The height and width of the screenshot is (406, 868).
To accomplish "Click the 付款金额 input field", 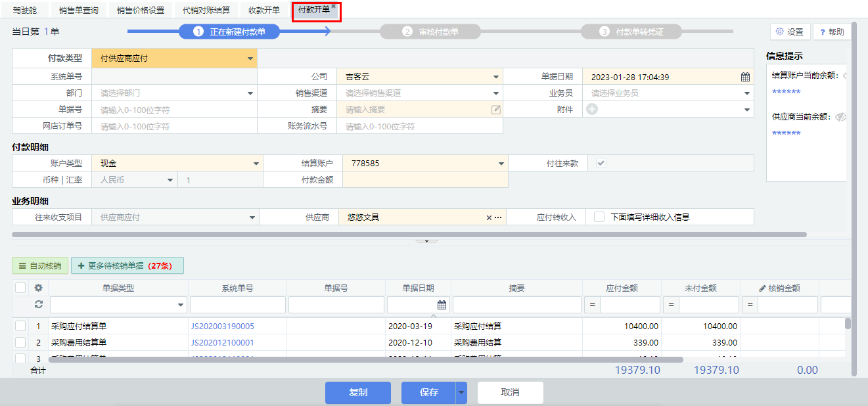I will 424,179.
